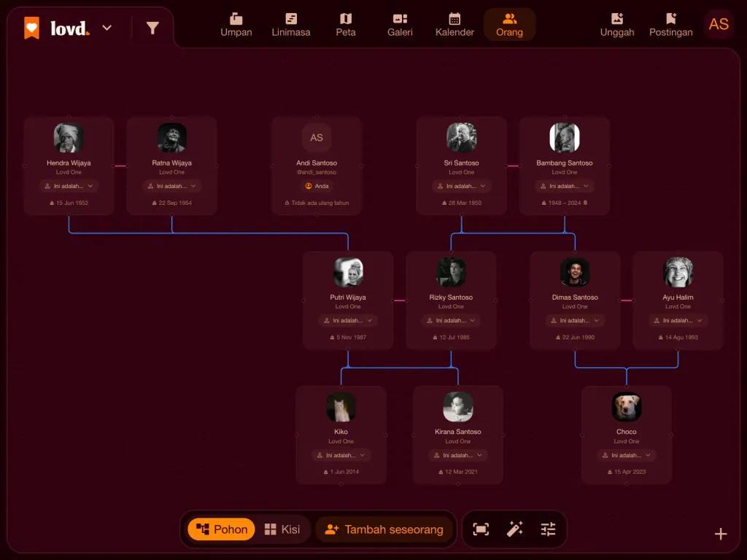Screen dimensions: 747x560
Task: Click the lovd heart logo icon
Action: pos(31,28)
